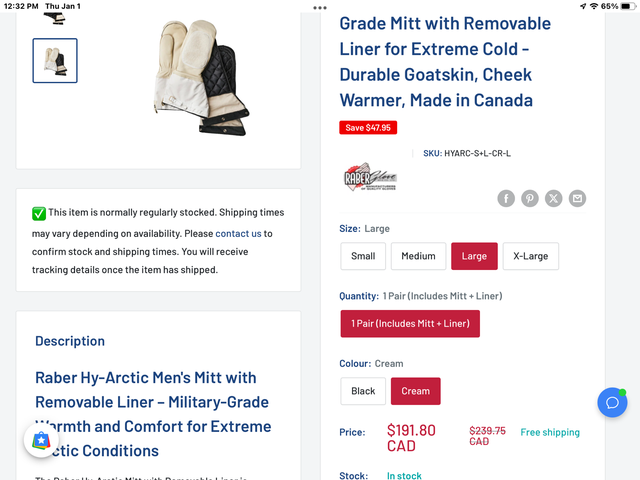640x480 pixels.
Task: Choose Black colour option
Action: pyautogui.click(x=363, y=391)
